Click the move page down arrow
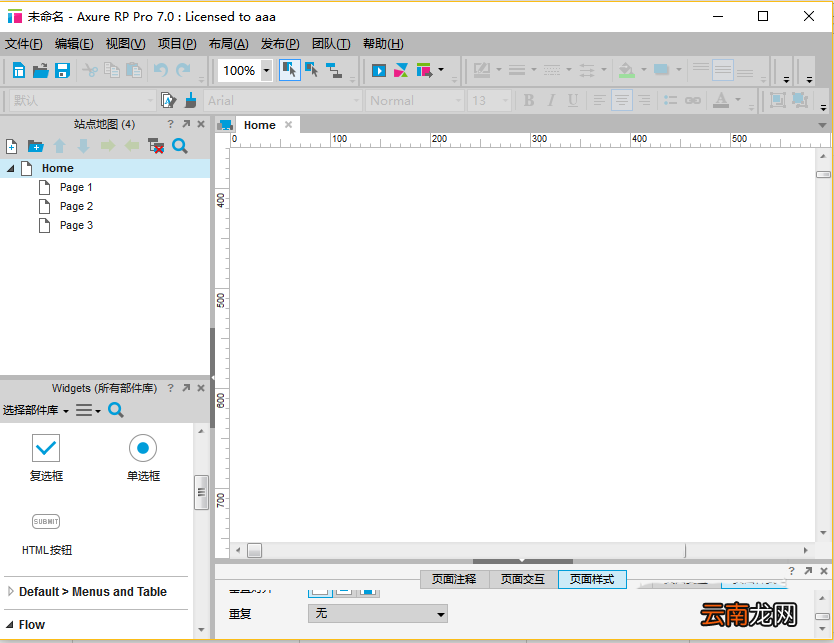Screen dimensions: 834x643 click(84, 146)
